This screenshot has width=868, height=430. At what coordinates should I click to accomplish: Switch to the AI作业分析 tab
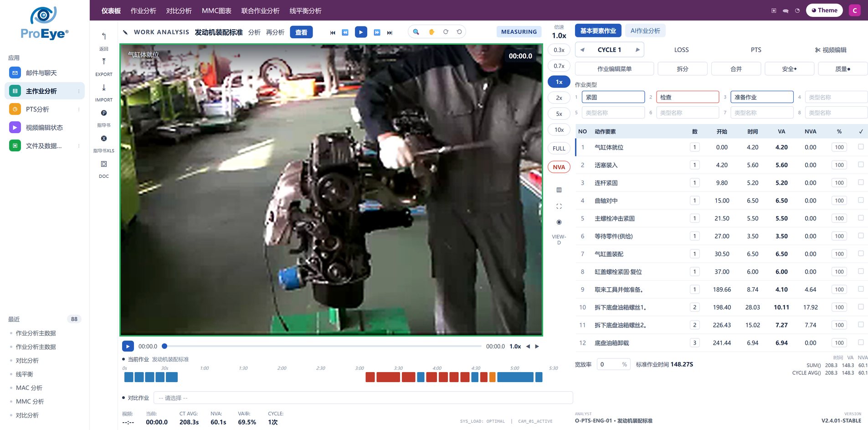(x=645, y=31)
